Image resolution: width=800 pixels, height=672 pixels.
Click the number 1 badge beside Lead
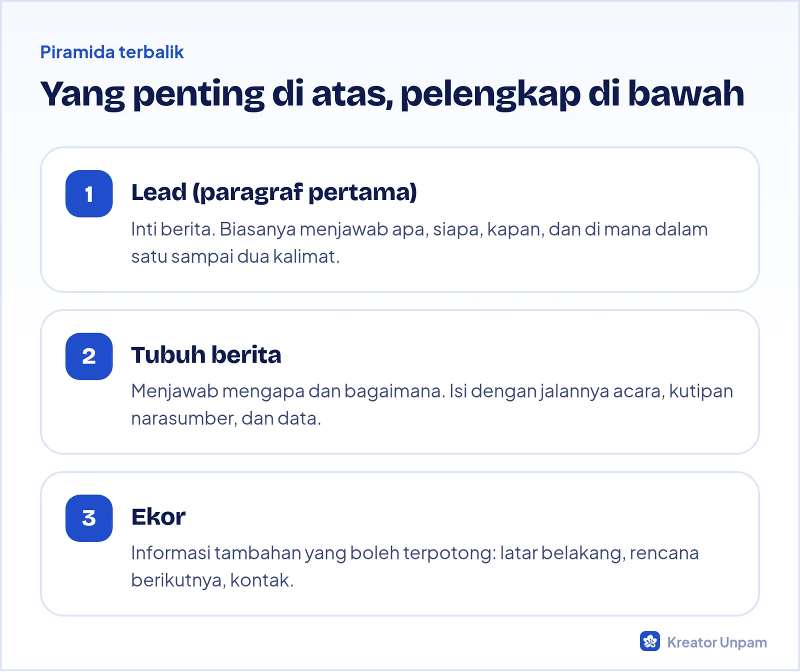pos(89,193)
